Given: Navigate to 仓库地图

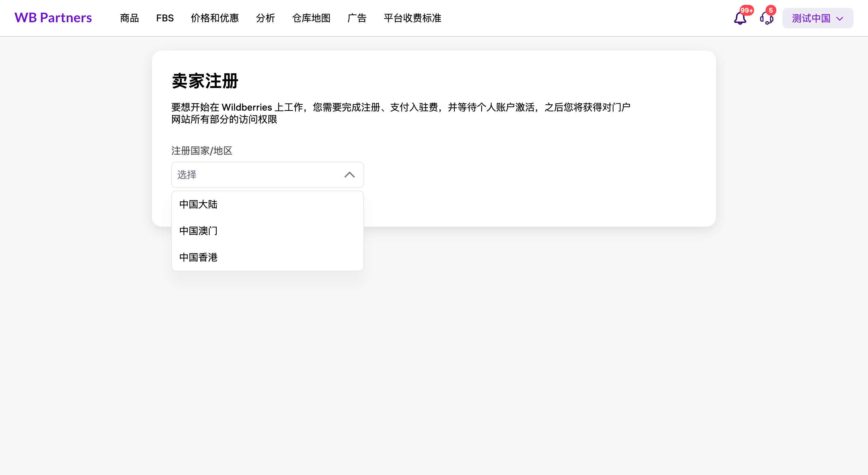Looking at the screenshot, I should click(x=311, y=18).
